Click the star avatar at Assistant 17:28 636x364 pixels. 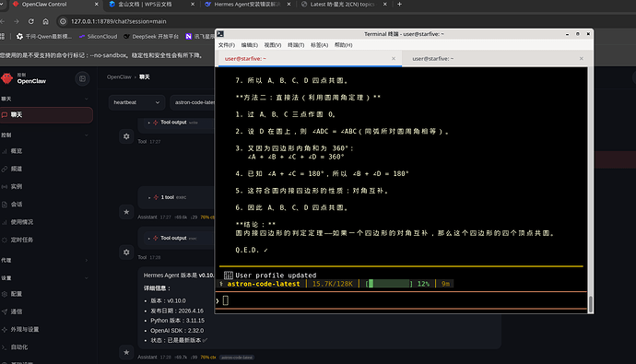126,352
